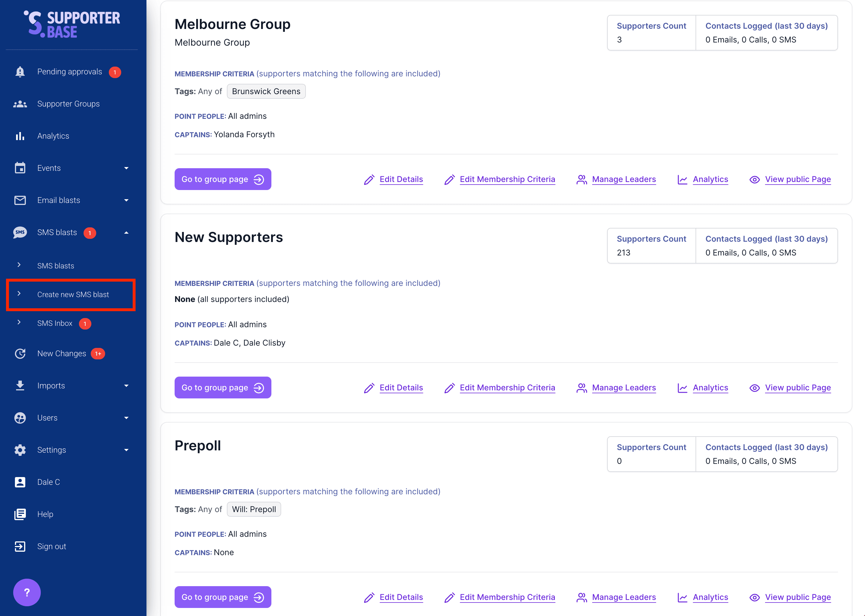Open the purple question mark help bubble
This screenshot has height=616, width=865.
[x=27, y=592]
